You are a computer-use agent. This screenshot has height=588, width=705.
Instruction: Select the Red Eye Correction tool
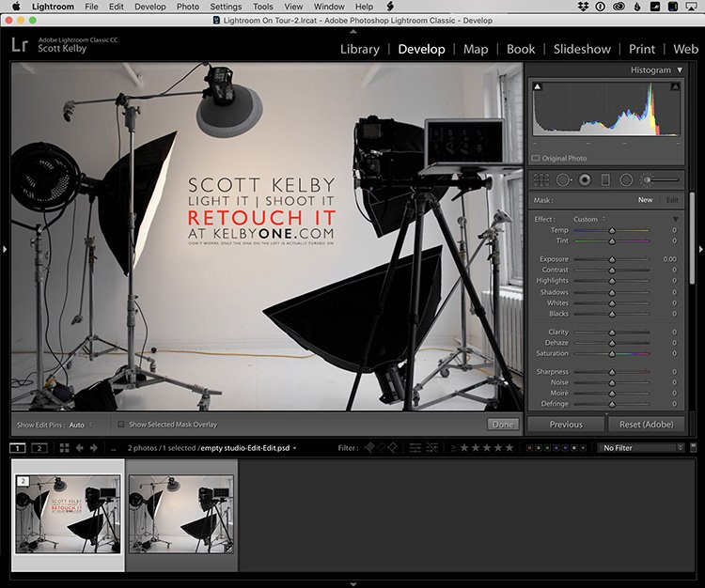(585, 180)
